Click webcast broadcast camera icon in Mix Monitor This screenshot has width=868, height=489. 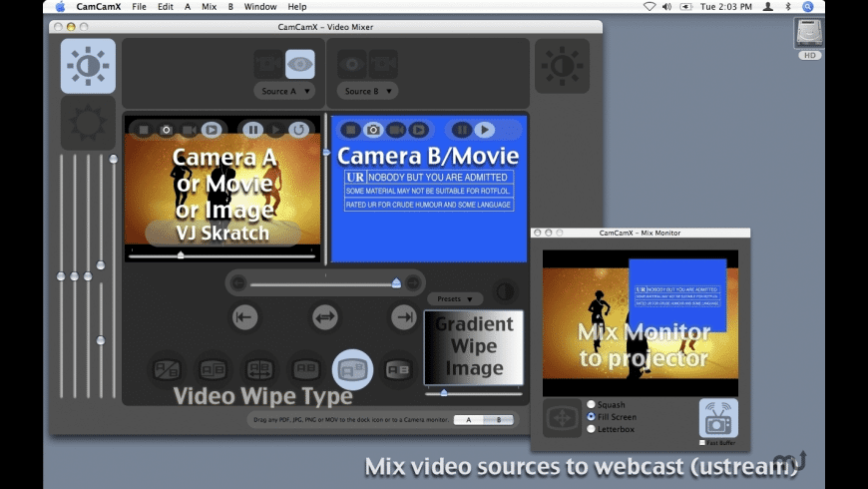[x=718, y=418]
